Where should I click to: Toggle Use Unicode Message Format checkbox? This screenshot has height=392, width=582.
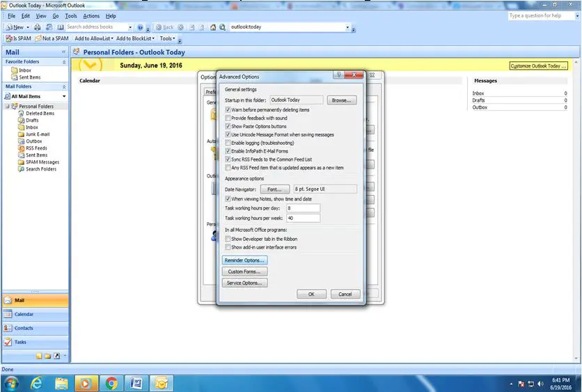pyautogui.click(x=228, y=134)
